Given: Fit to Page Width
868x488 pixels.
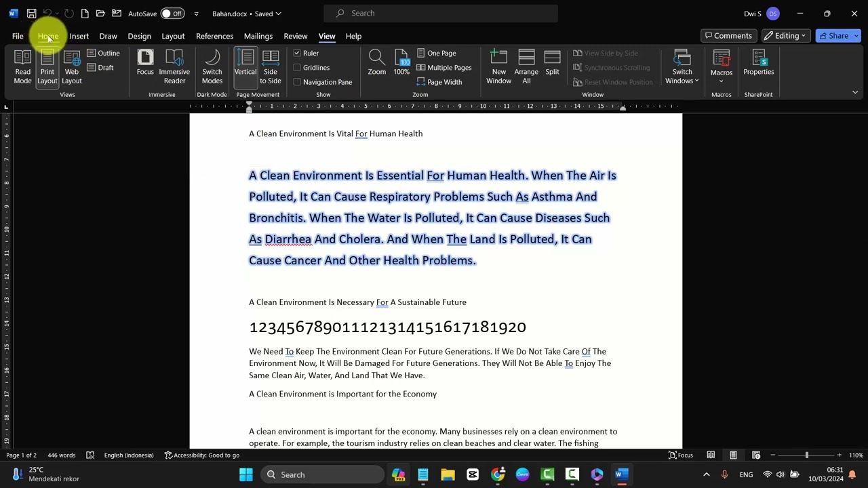Looking at the screenshot, I should [x=439, y=82].
